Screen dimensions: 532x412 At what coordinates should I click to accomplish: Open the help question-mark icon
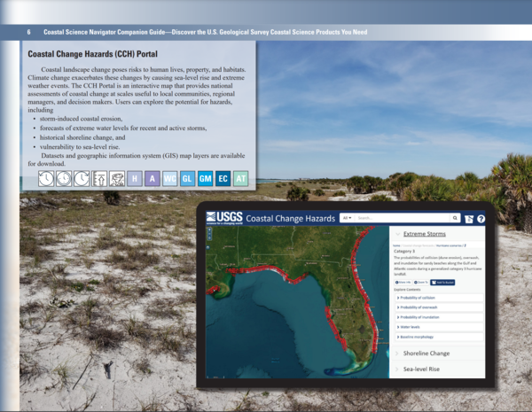click(481, 219)
